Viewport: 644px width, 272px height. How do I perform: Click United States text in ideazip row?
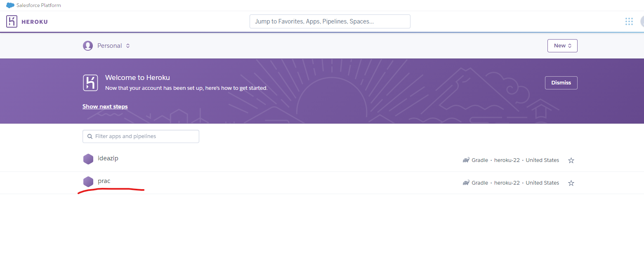point(543,160)
